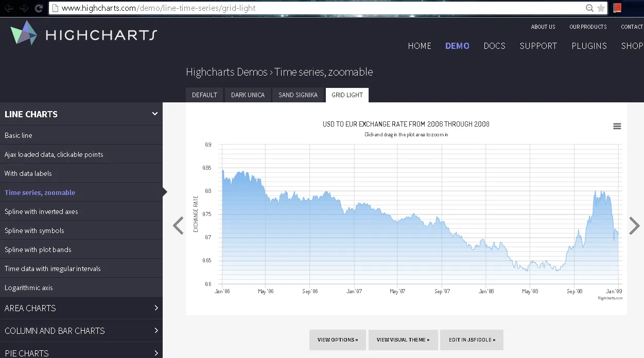
Task: Click the Jan '07 x-axis label
Action: point(354,291)
